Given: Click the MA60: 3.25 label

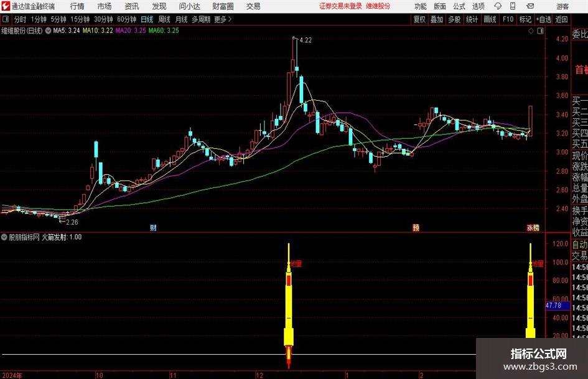Looking at the screenshot, I should (164, 30).
